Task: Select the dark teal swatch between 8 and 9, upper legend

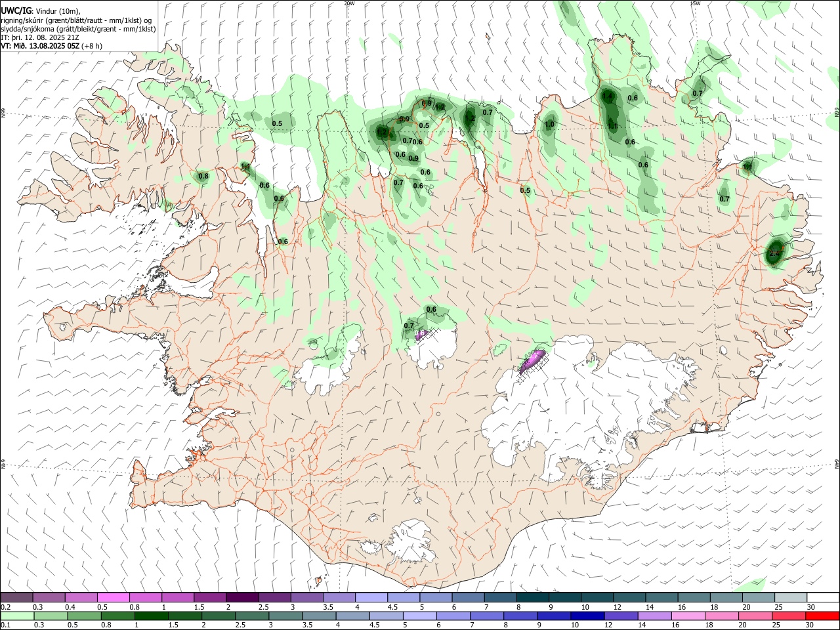Action: coord(533,597)
